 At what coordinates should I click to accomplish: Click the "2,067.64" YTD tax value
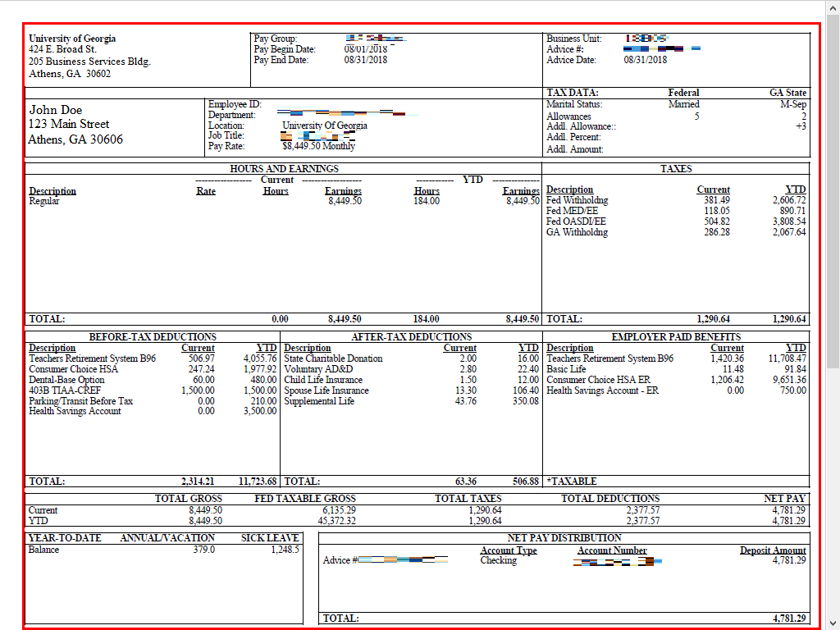point(789,232)
